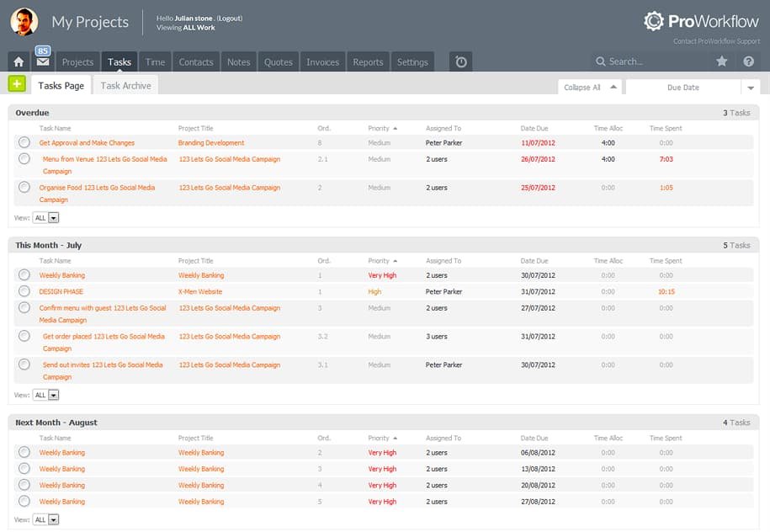Open the Reports tab
770x532 pixels.
[x=368, y=62]
